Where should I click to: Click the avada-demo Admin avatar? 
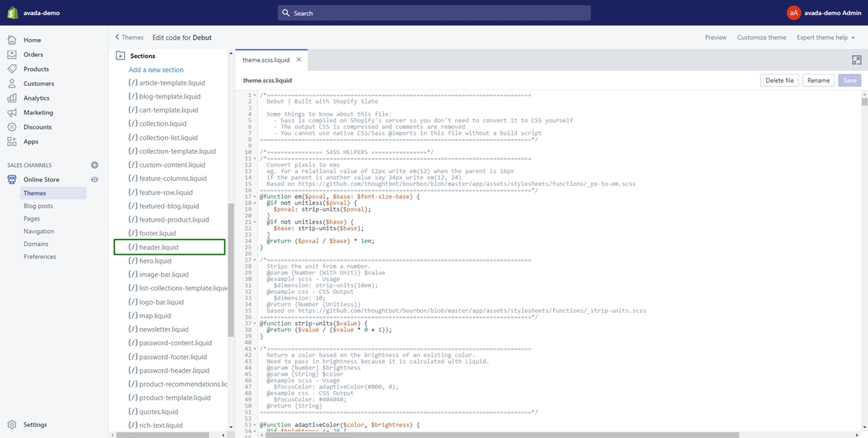793,13
